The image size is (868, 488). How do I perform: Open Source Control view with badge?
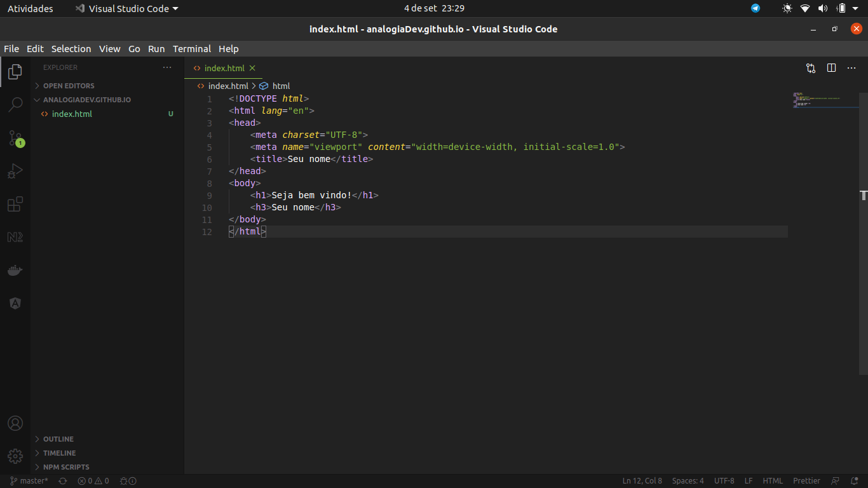pyautogui.click(x=15, y=138)
